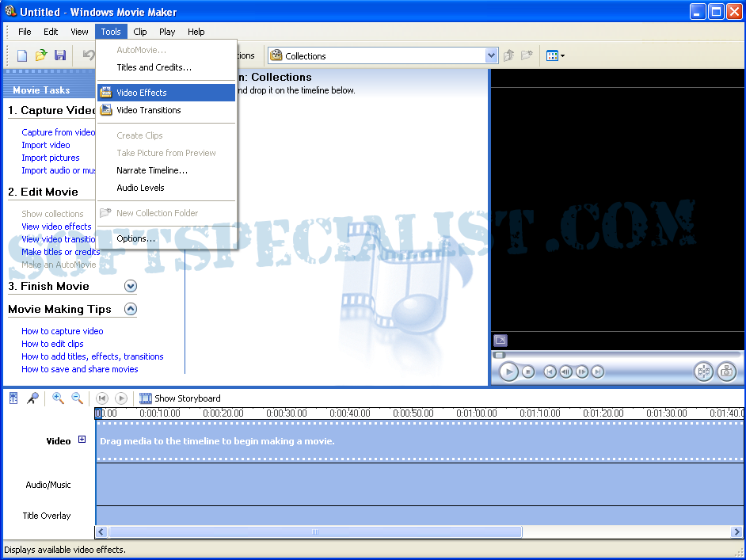Click the Narrate Timeline microphone icon

click(x=32, y=398)
